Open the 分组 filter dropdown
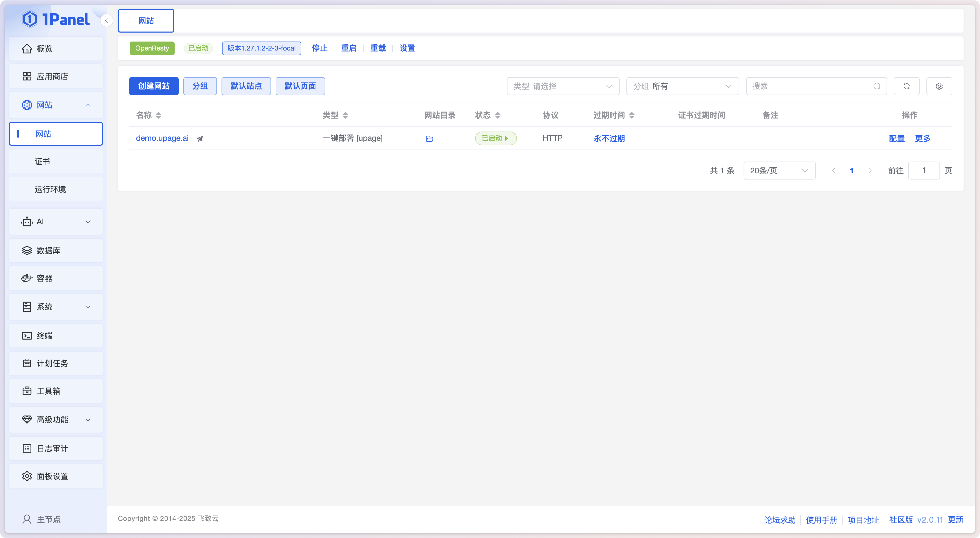 (682, 86)
